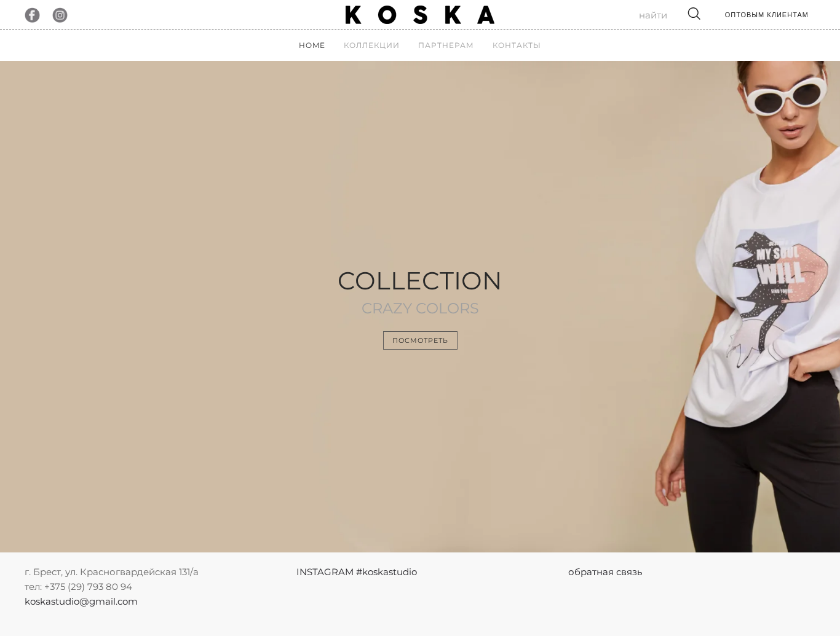This screenshot has width=840, height=636.
Task: Open the обратная связь feedback link
Action: coord(605,572)
